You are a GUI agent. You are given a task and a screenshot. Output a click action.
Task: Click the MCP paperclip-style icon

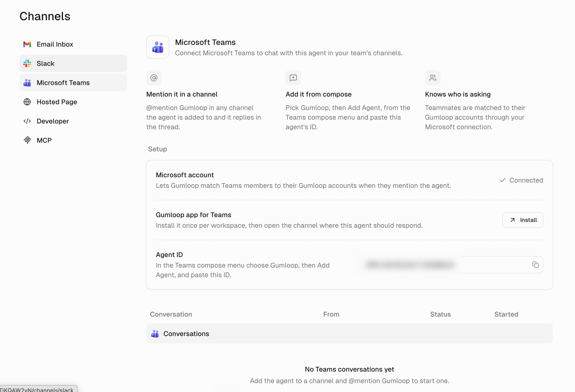point(27,140)
